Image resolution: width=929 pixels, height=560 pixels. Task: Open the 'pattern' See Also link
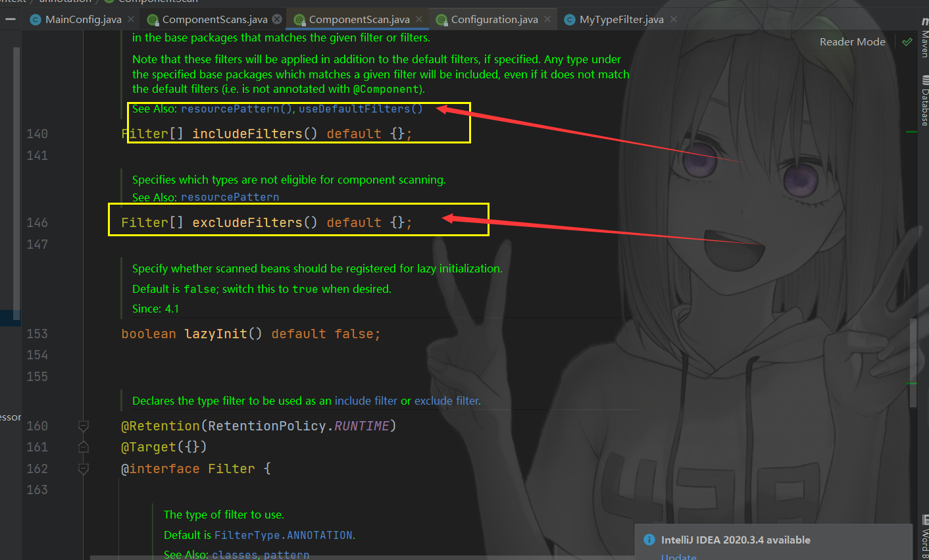(x=287, y=555)
